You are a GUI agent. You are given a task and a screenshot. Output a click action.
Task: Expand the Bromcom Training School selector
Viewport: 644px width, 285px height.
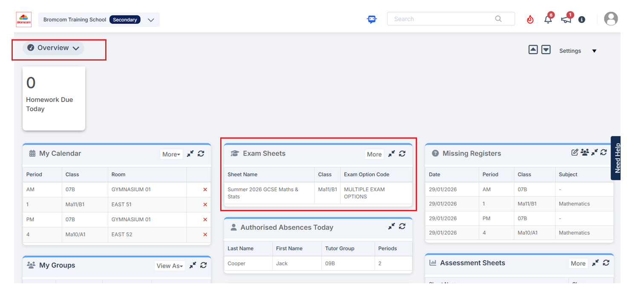(151, 20)
